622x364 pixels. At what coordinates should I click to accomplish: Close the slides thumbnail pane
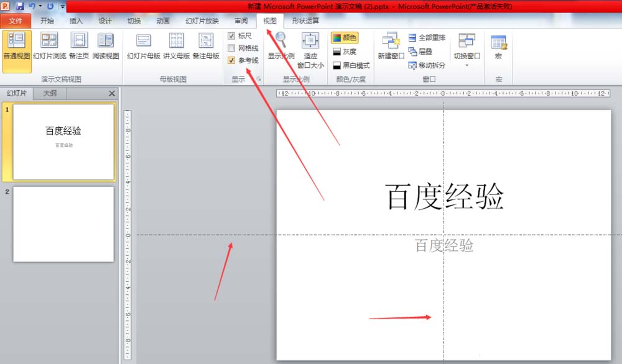[x=112, y=93]
